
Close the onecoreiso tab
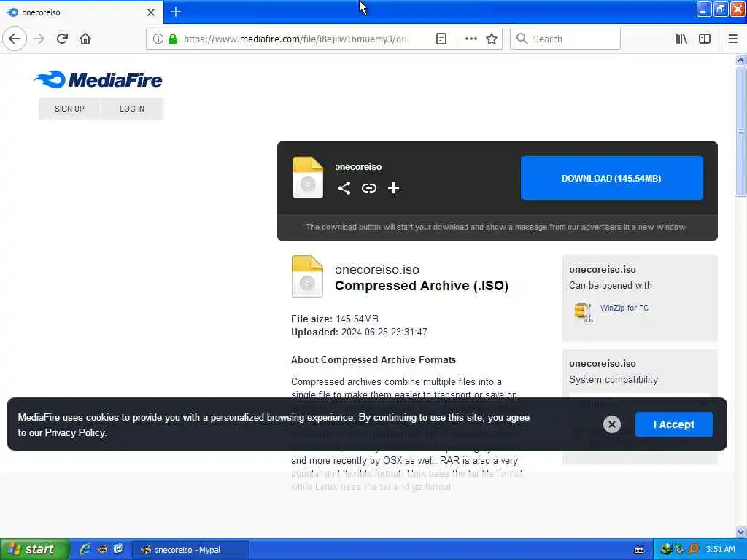(150, 12)
